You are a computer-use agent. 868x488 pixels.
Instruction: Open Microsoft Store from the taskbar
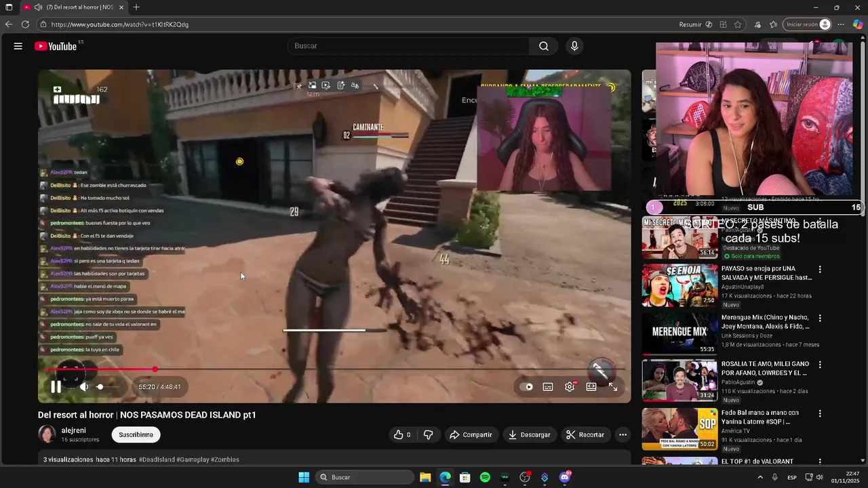[465, 477]
